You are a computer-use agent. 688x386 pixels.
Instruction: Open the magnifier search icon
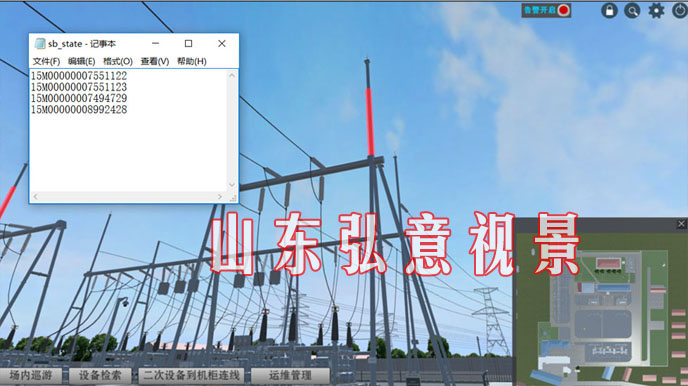pyautogui.click(x=632, y=11)
